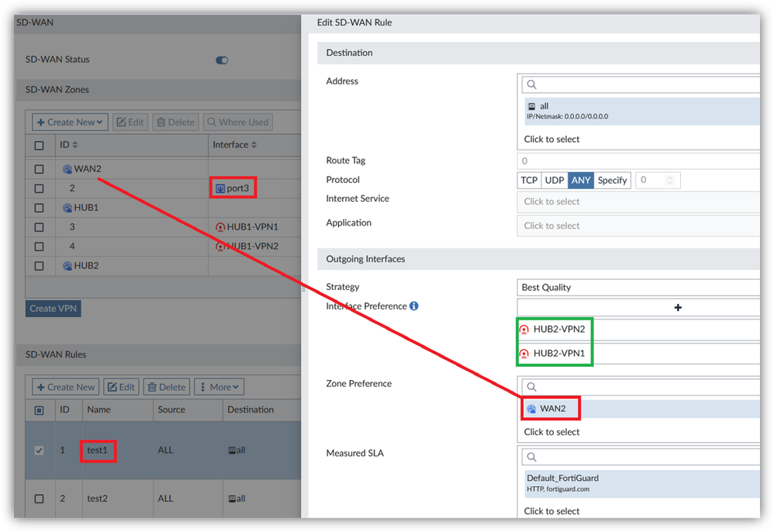Click the Create VPN button

[x=54, y=309]
